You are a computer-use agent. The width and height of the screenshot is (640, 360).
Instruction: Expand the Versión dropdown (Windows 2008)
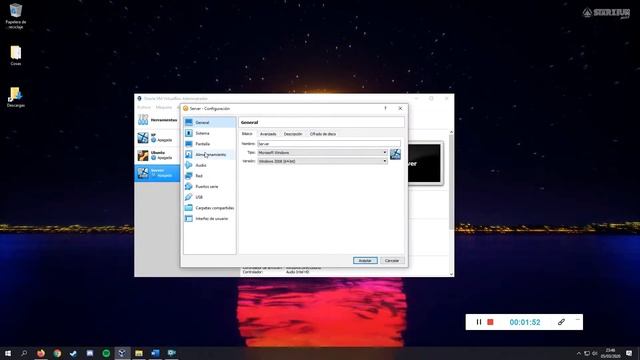tap(322, 161)
